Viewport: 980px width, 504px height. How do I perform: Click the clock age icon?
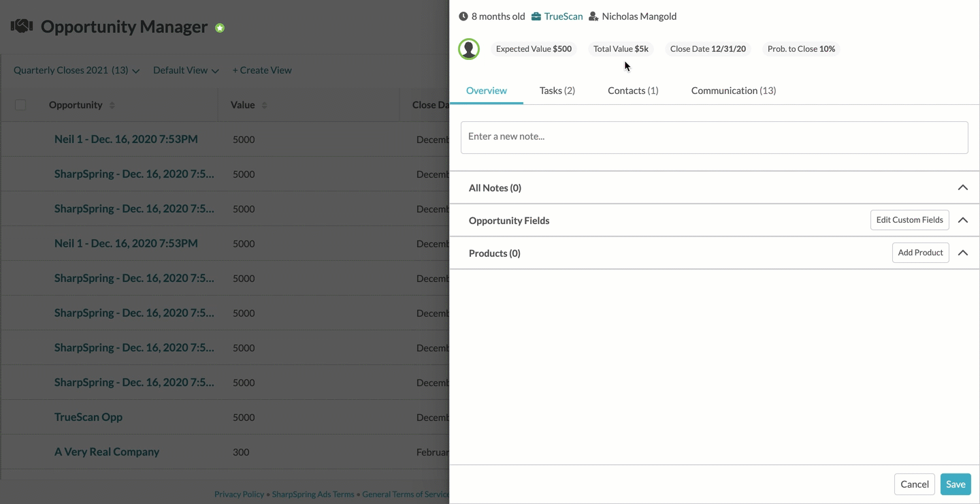coord(463,16)
